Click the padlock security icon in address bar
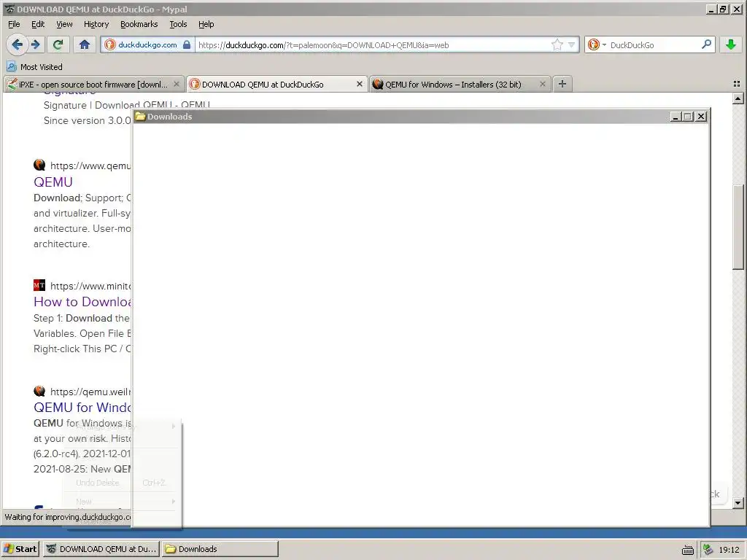747x560 pixels. coord(187,44)
